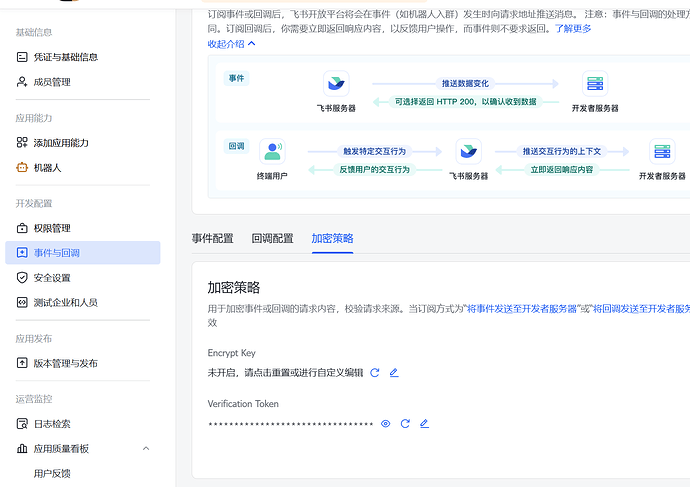The image size is (690, 487).
Task: Click the 版本管理与发布 icon
Action: pyautogui.click(x=22, y=363)
